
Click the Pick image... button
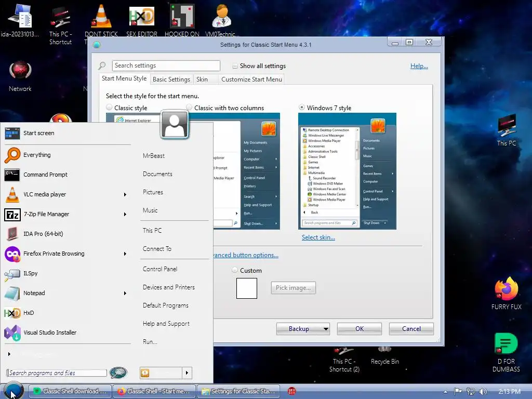[x=293, y=288]
